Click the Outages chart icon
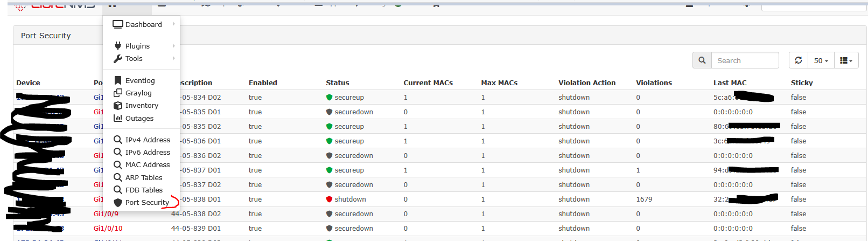The height and width of the screenshot is (241, 868). 118,118
